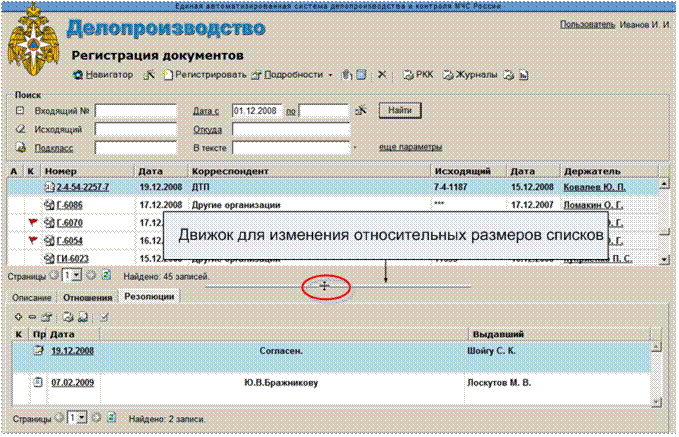Screen dimensions: 679x437
Task: Go to previous page of documents list
Action: pos(55,275)
